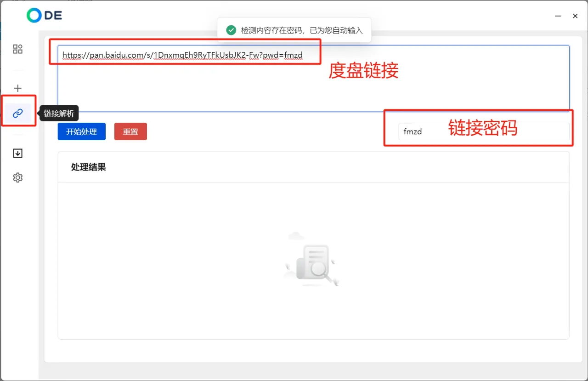Click the 链接解析 tooltip label
Image resolution: width=588 pixels, height=381 pixels.
(59, 113)
